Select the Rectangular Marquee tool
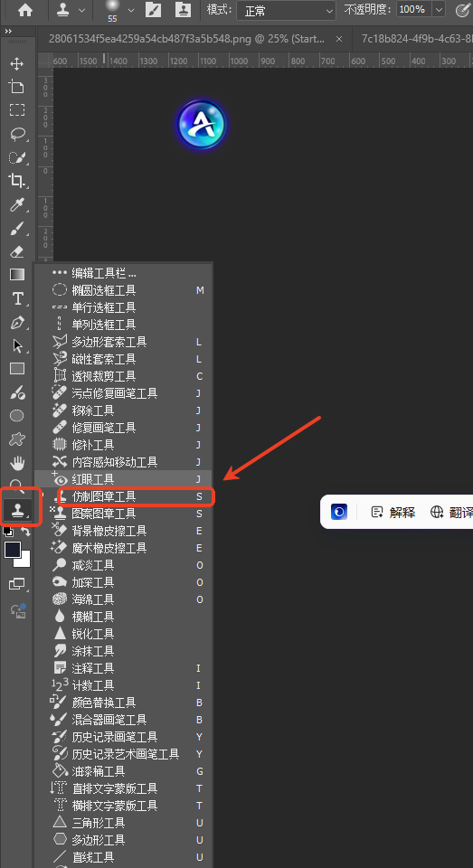 pos(17,109)
